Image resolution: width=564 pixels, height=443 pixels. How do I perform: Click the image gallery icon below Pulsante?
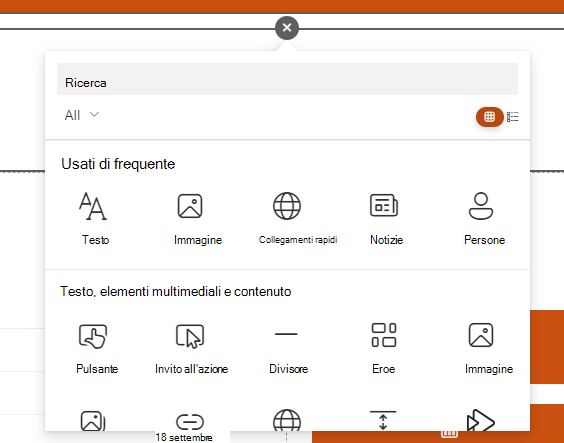click(x=93, y=420)
